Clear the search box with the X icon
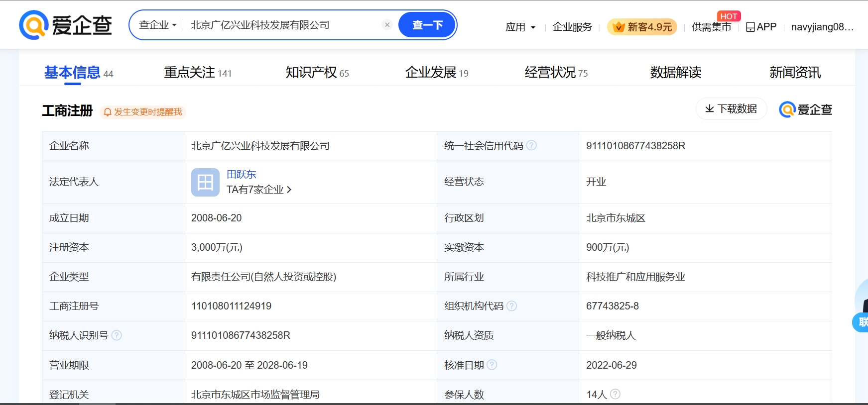Screen dimensions: 868x405 (x=387, y=25)
